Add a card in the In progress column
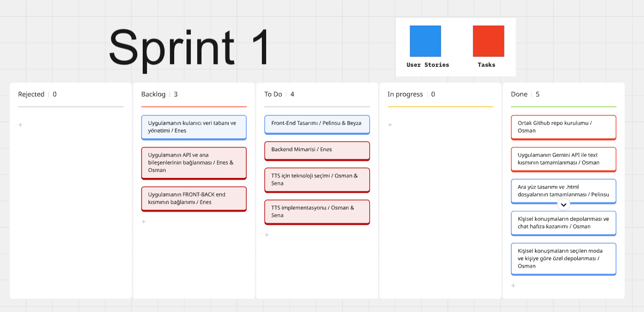Viewport: 644px width, 312px height. tap(390, 125)
